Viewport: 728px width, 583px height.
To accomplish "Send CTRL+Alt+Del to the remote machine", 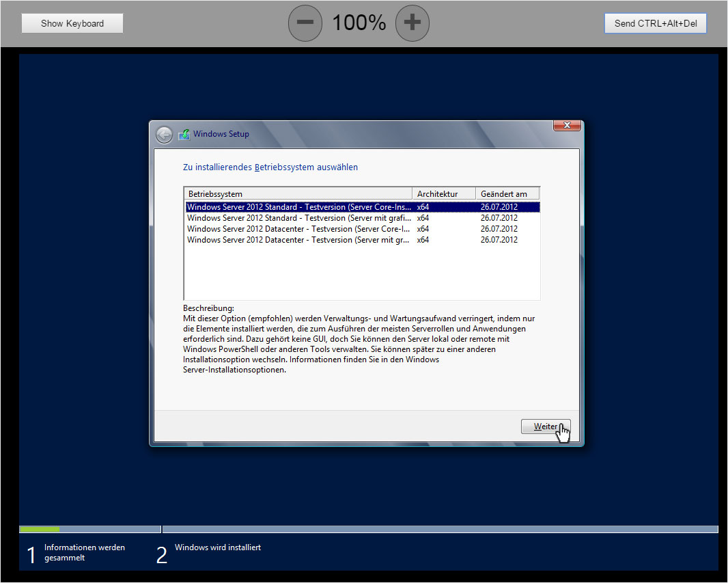I will pos(655,23).
